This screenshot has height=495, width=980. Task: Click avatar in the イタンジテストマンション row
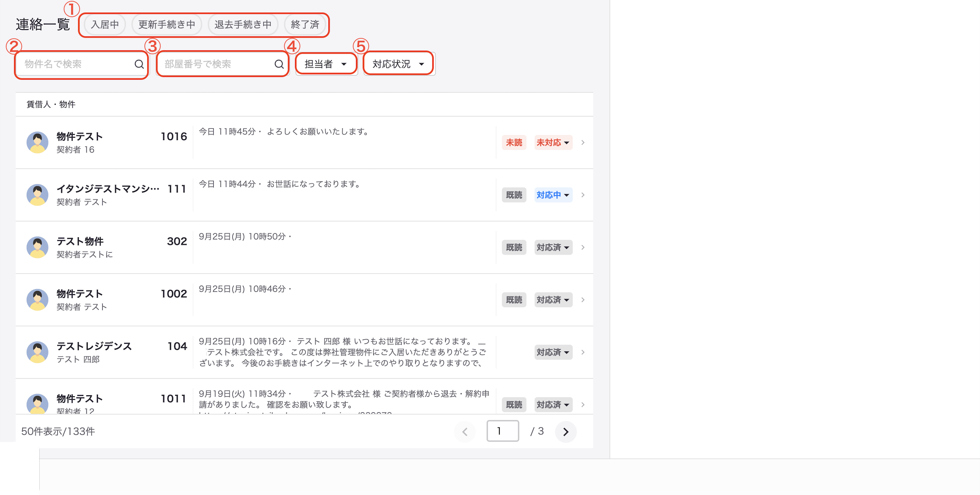click(x=37, y=195)
